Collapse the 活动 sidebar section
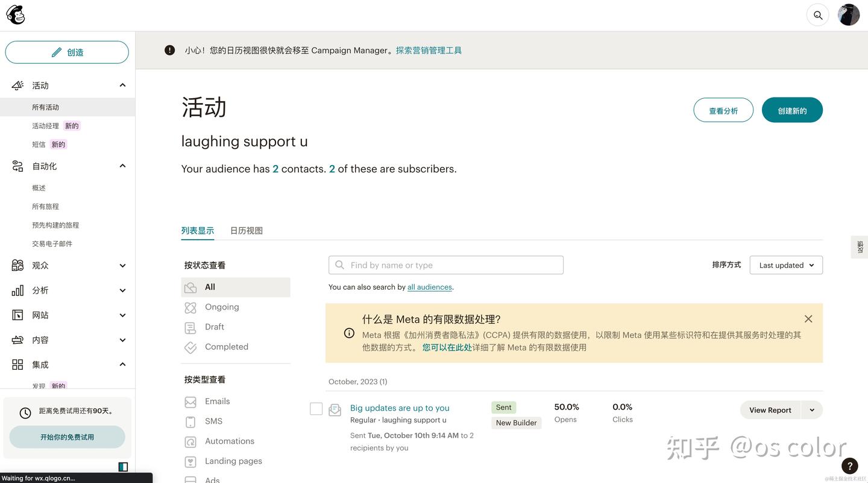 pyautogui.click(x=122, y=86)
